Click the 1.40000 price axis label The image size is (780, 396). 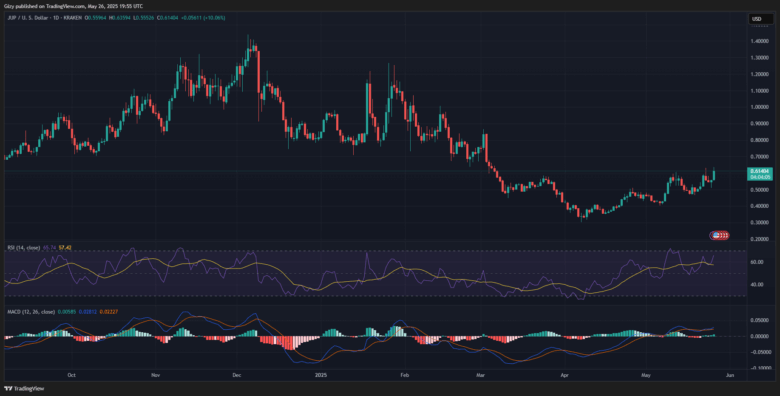coord(759,42)
